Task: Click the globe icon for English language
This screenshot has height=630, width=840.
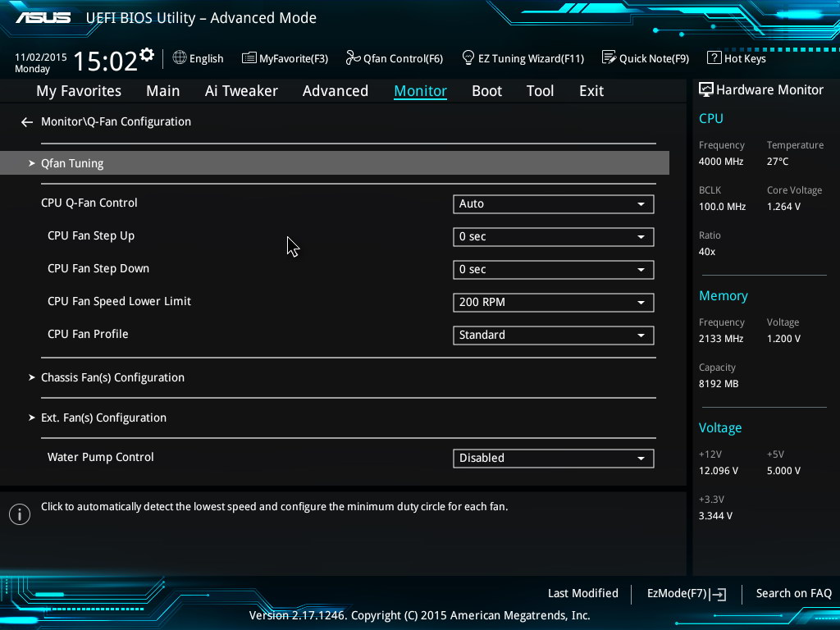Action: click(180, 57)
